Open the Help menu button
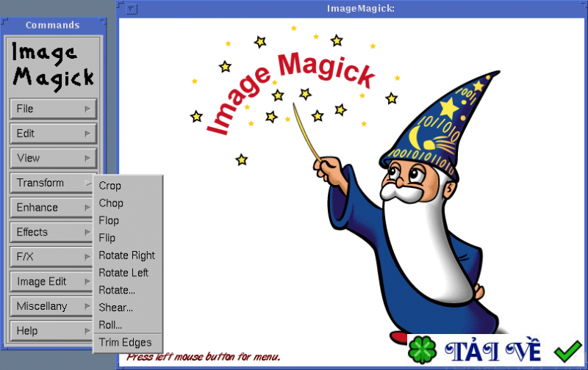Image resolution: width=588 pixels, height=370 pixels. (x=51, y=331)
